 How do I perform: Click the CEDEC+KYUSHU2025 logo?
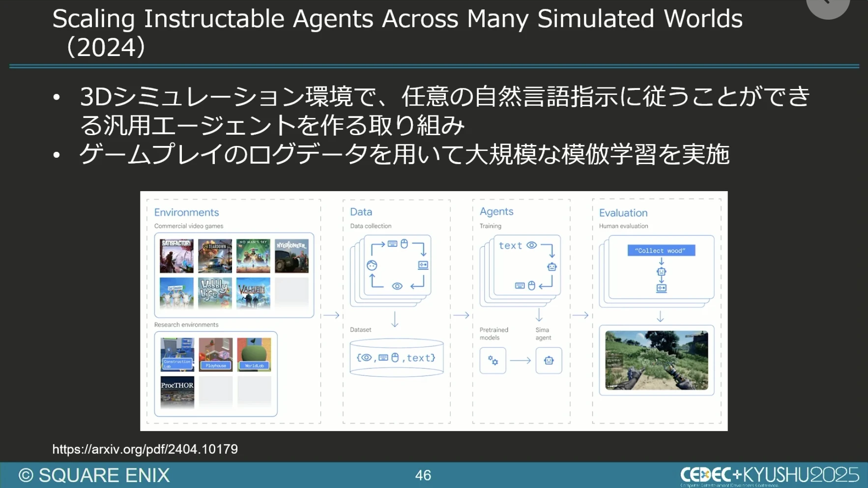(769, 475)
